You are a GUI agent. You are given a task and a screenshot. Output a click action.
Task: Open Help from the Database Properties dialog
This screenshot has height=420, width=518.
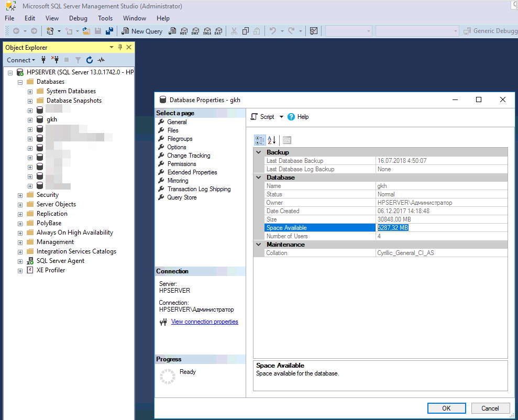(x=298, y=116)
